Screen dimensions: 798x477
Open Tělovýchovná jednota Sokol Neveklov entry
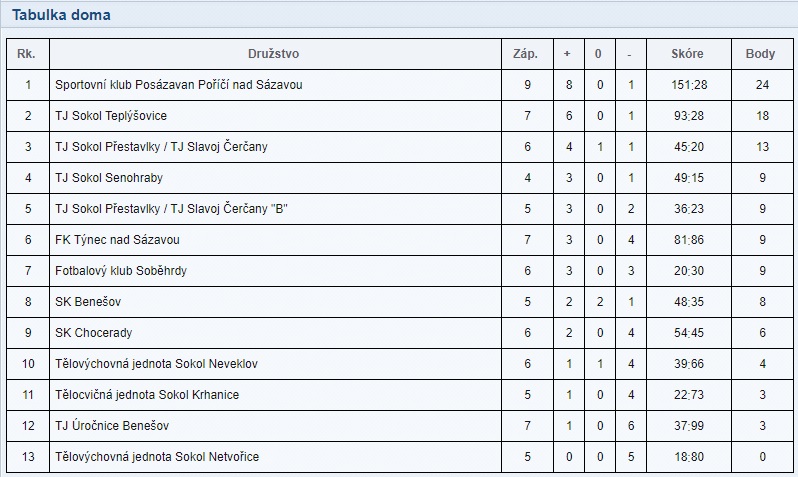pos(156,364)
